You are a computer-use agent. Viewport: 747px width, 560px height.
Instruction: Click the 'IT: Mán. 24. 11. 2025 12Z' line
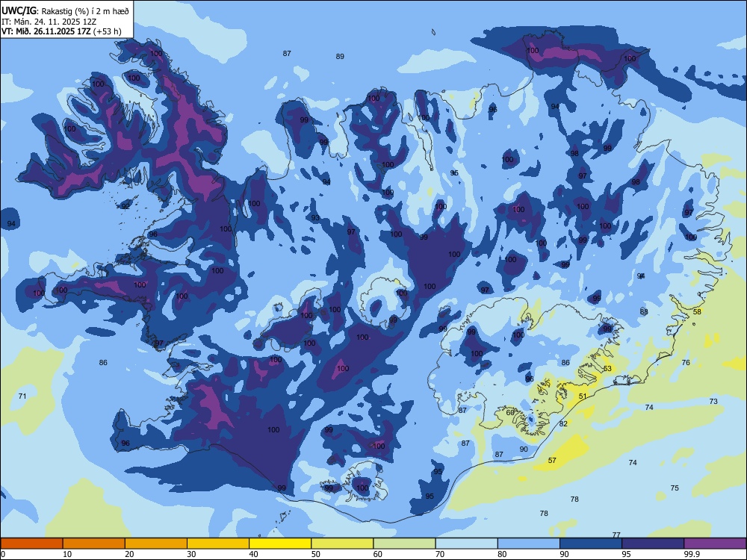click(49, 22)
